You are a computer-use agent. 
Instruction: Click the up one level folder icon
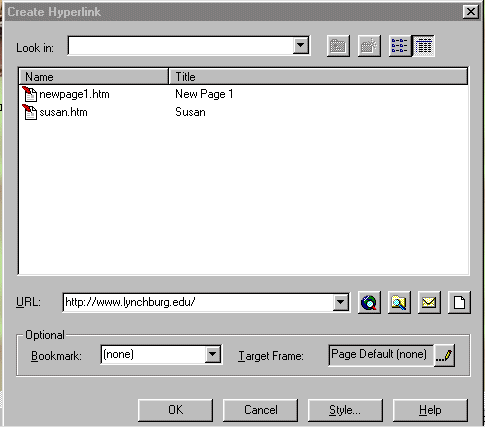338,46
